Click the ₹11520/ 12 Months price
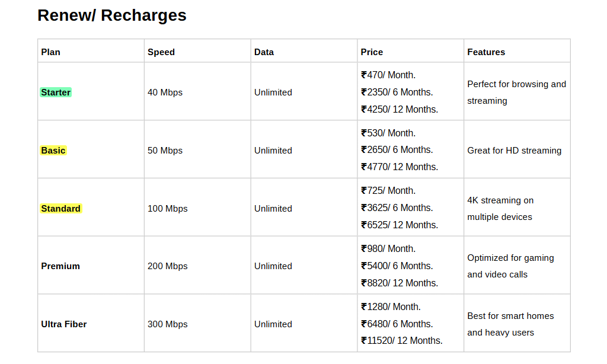The height and width of the screenshot is (364, 607). tap(402, 341)
